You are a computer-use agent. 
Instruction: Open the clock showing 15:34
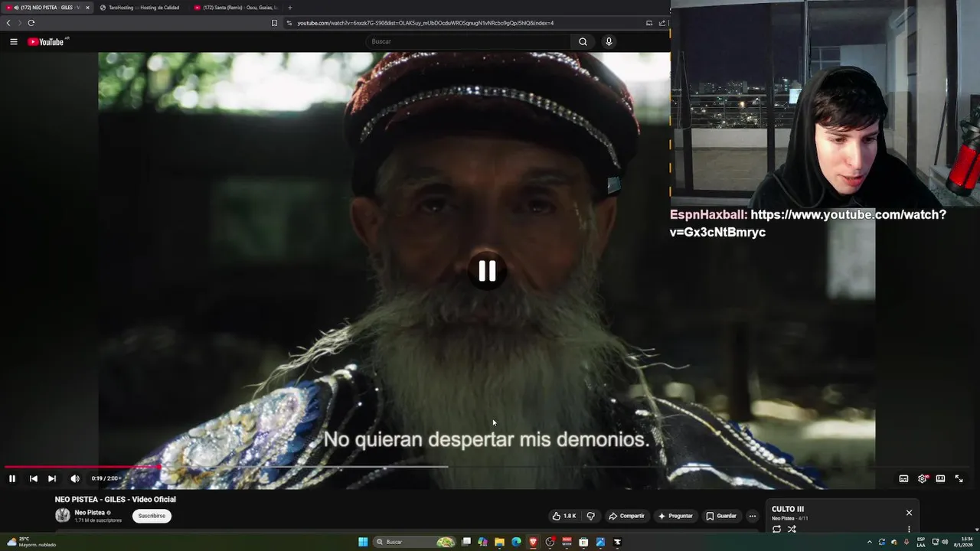[962, 542]
